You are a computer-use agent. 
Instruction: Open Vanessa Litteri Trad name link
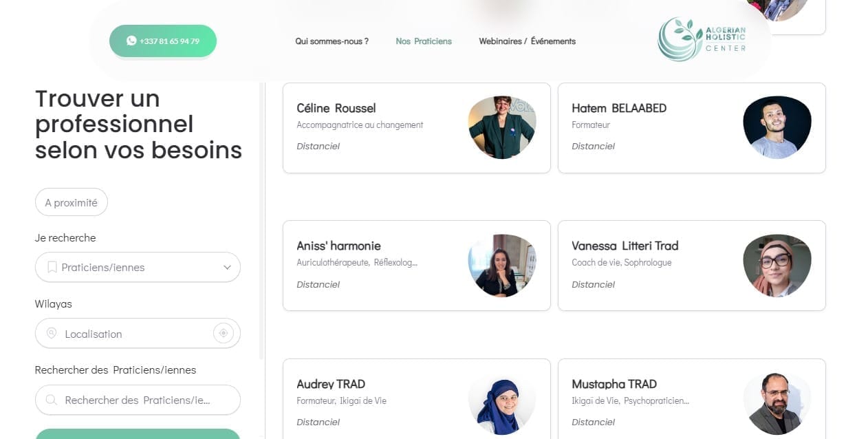pyautogui.click(x=625, y=246)
